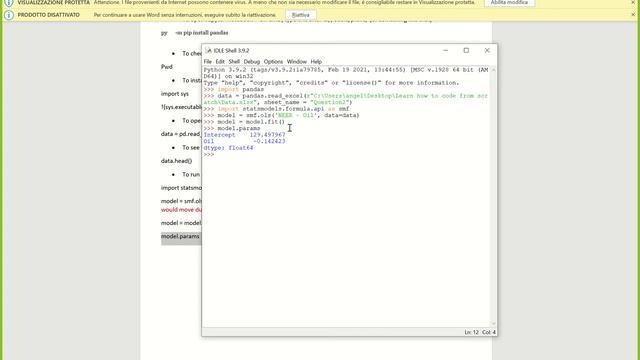Image resolution: width=640 pixels, height=360 pixels.
Task: Click the 'Intercept 129.497967' output line
Action: pos(244,135)
